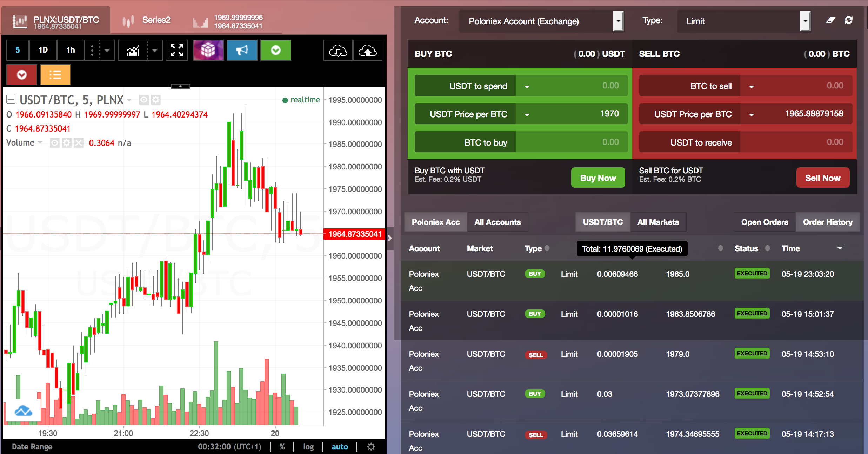868x454 pixels.
Task: Click the blue megaphone alerts icon
Action: tap(242, 50)
